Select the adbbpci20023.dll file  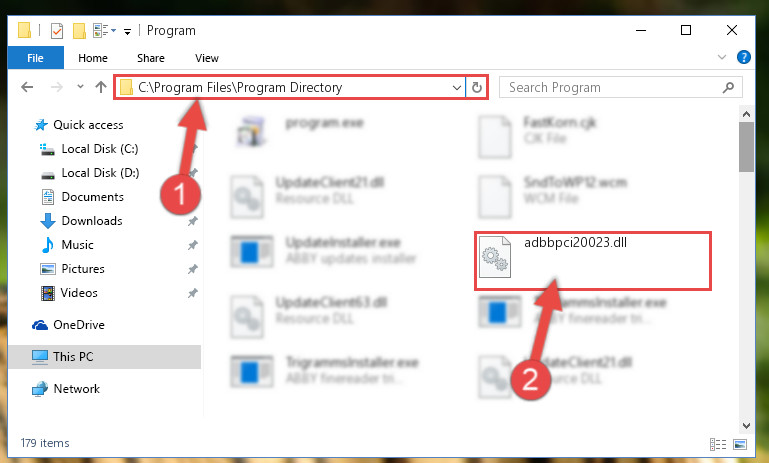click(592, 261)
